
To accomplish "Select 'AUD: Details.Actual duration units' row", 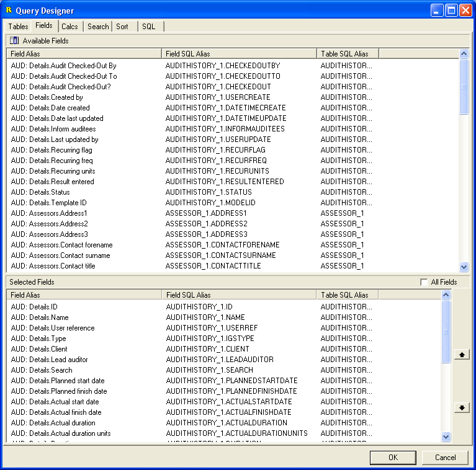I will pyautogui.click(x=224, y=433).
